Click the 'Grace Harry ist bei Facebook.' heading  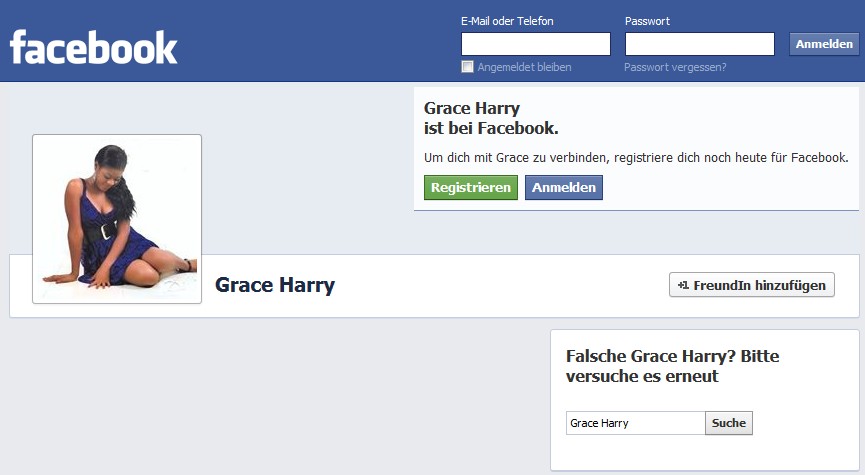coord(491,118)
